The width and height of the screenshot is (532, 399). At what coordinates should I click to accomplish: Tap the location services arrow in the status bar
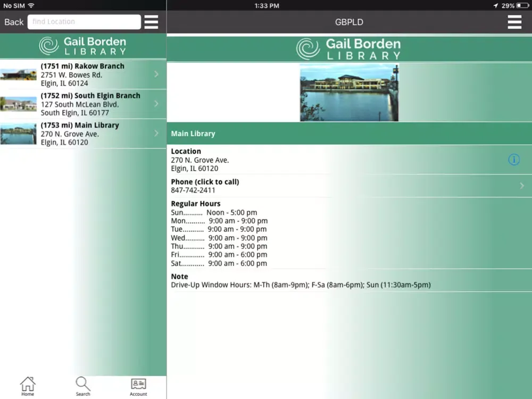[496, 5]
